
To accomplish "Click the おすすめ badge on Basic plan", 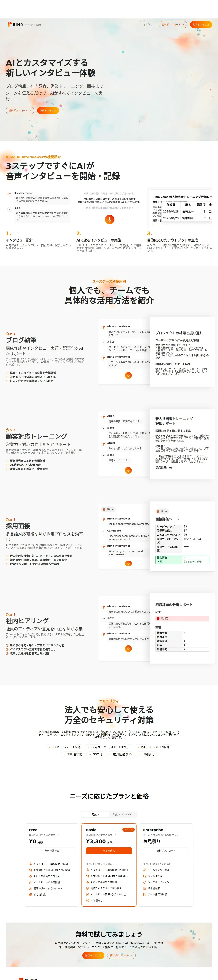I will (128, 830).
